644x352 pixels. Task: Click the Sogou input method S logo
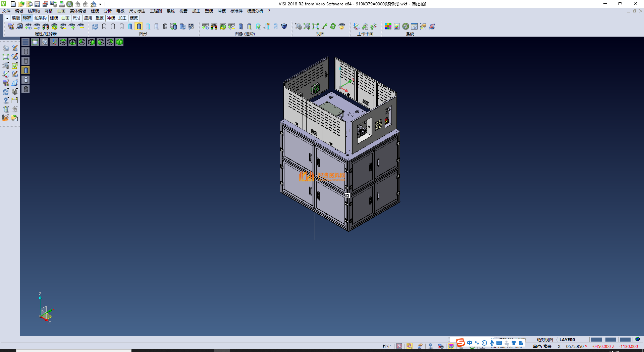tap(461, 343)
